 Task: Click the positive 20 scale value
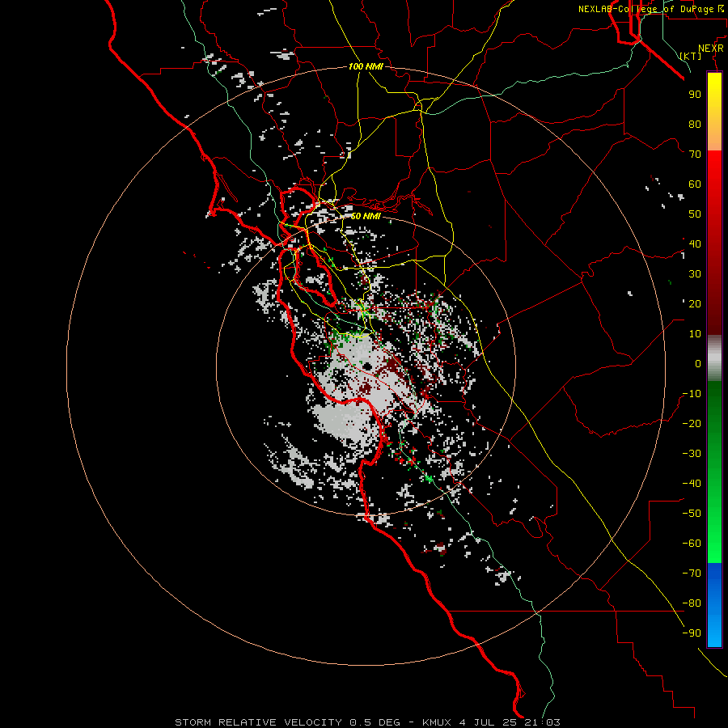tap(695, 304)
